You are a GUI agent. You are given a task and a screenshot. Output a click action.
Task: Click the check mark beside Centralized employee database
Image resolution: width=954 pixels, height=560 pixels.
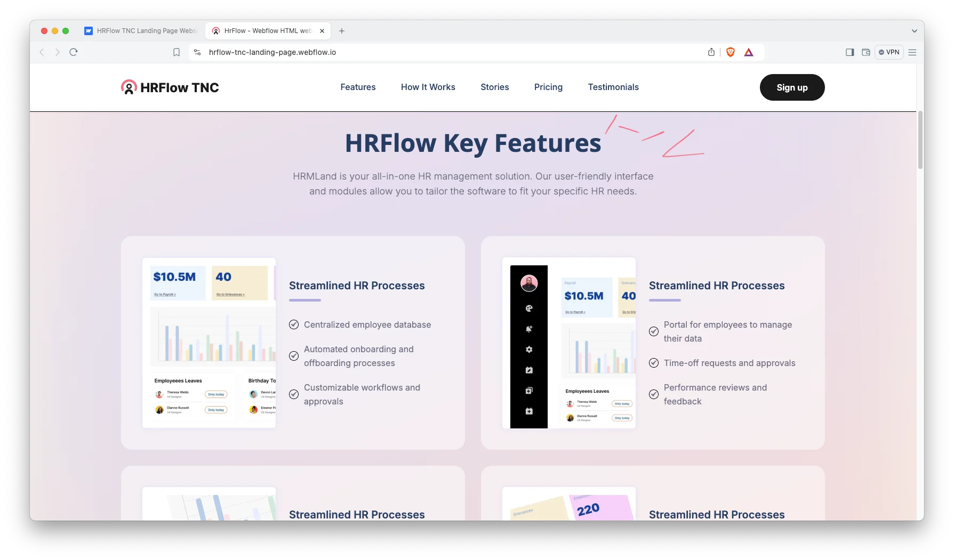click(x=294, y=324)
